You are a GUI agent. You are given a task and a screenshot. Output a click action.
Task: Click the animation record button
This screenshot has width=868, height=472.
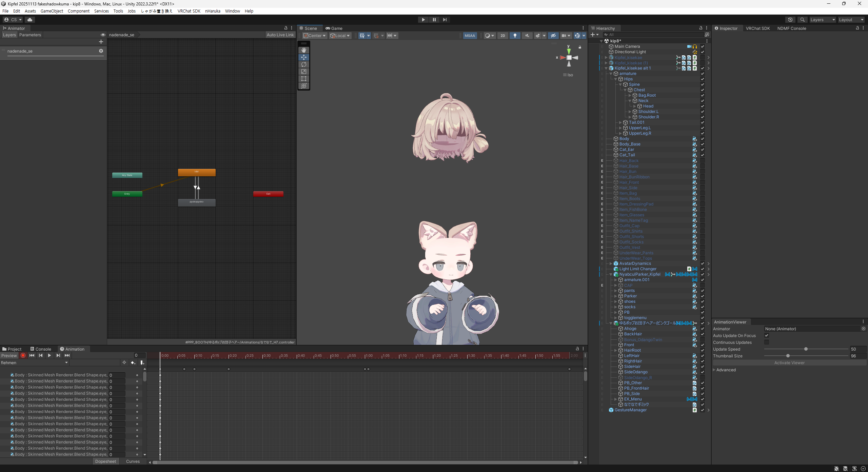click(23, 355)
